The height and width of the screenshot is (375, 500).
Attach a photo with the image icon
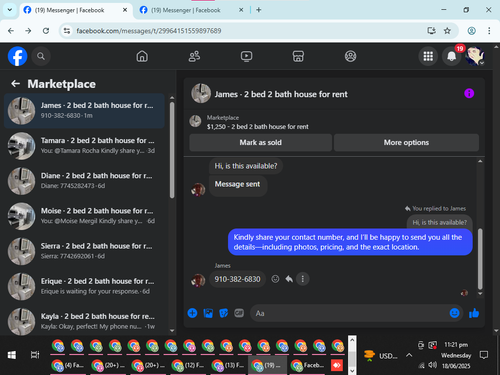coord(208,313)
